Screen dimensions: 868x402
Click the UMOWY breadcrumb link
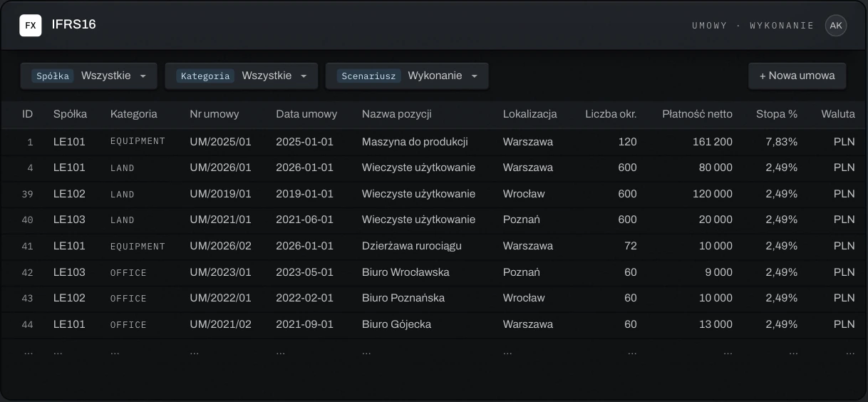[x=709, y=26]
